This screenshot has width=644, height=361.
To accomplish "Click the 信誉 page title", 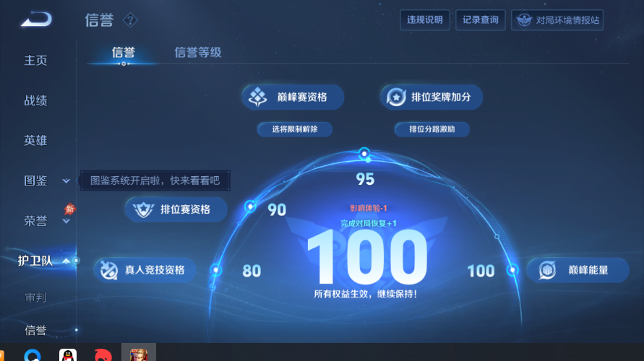I will coord(99,19).
